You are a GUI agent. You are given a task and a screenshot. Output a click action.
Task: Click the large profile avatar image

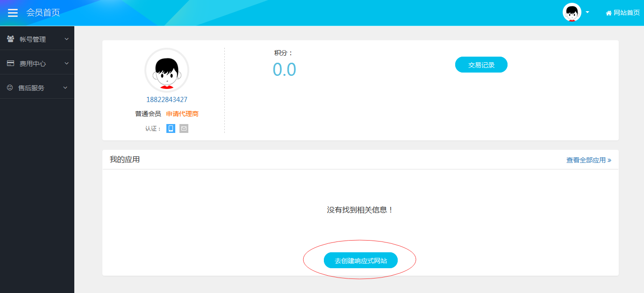click(167, 70)
